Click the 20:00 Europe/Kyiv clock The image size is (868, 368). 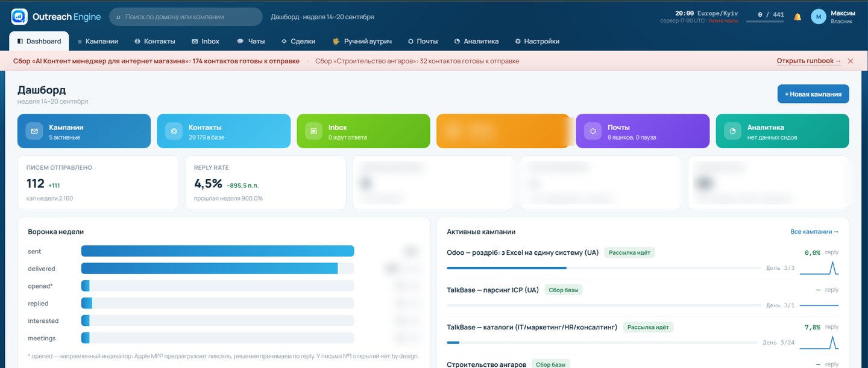[x=706, y=13]
